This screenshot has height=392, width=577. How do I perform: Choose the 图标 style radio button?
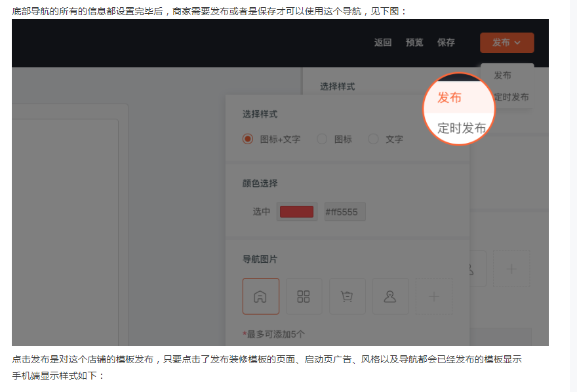pos(322,139)
